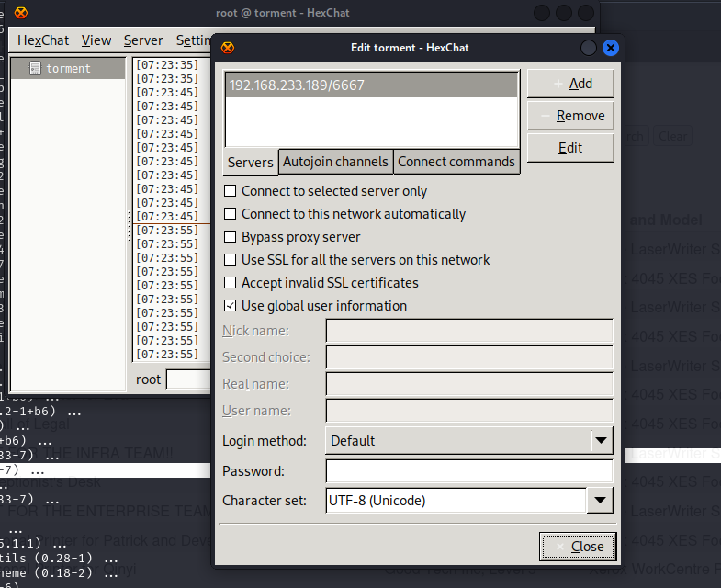Screen dimensions: 721x588
Task: Click the Add server button
Action: [570, 84]
